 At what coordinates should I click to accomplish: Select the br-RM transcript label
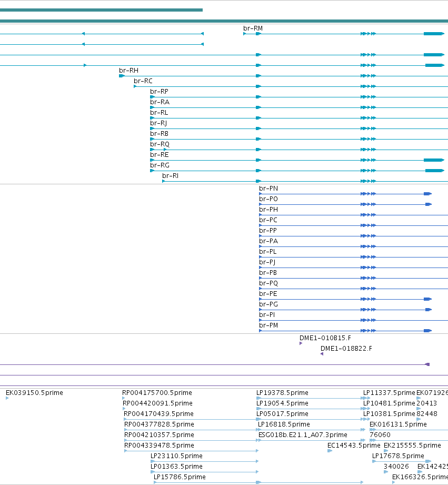[253, 28]
